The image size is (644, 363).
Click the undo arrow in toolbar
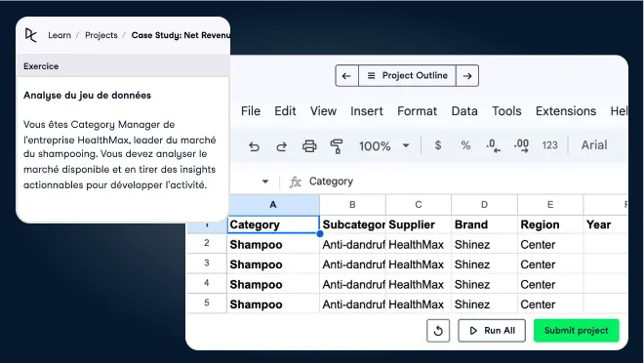(255, 146)
